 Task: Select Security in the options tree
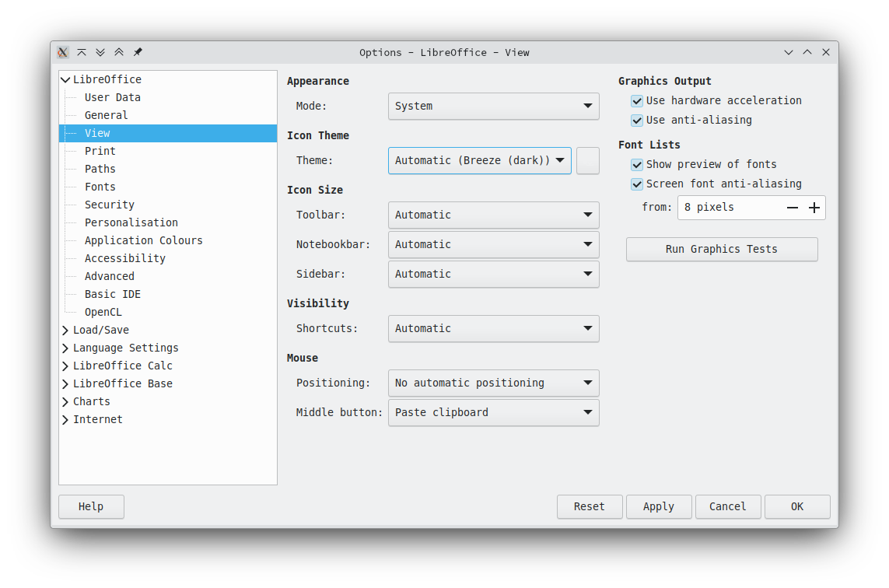click(110, 205)
